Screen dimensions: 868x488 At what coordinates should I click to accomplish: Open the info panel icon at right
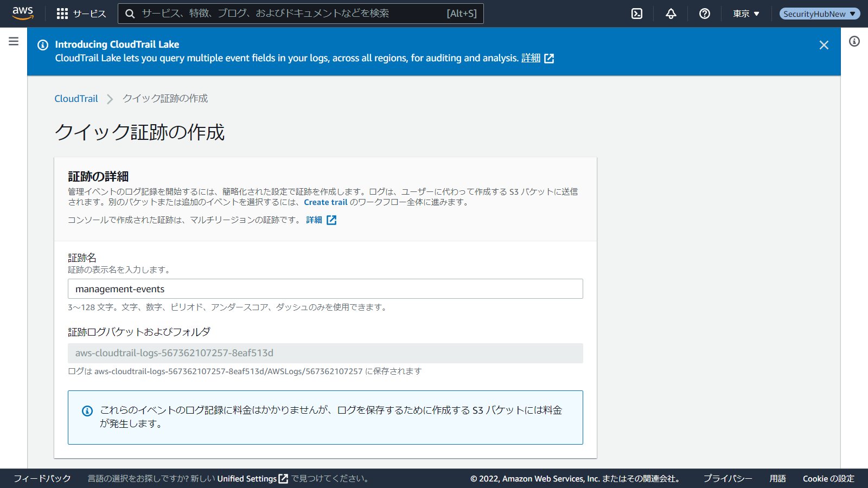coord(854,41)
